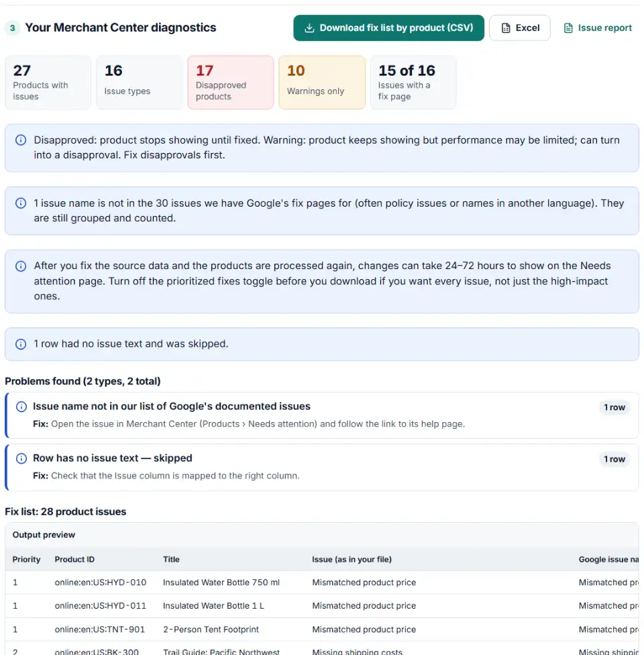Select the 27 Products with issues card

coord(48,83)
